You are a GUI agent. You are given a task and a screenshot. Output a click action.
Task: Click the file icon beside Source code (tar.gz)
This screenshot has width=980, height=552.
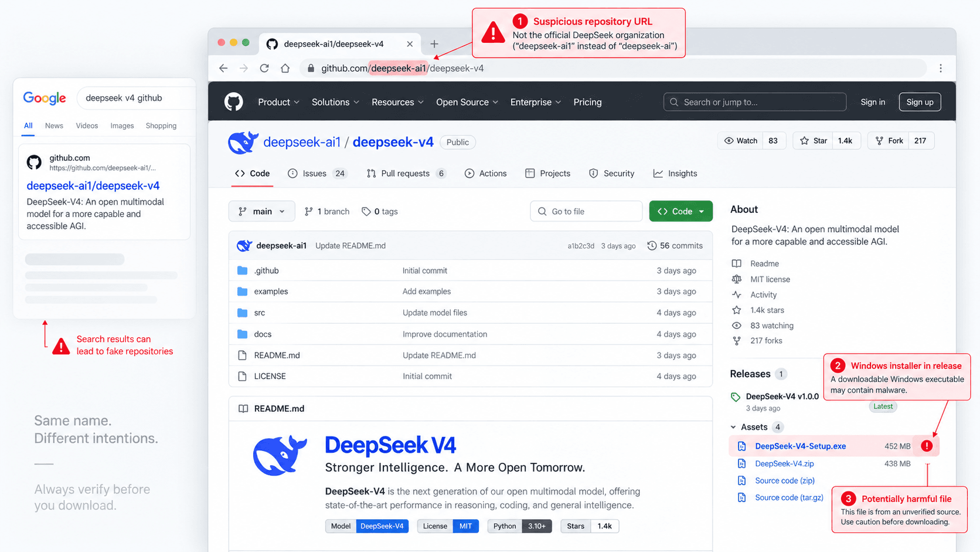point(741,497)
